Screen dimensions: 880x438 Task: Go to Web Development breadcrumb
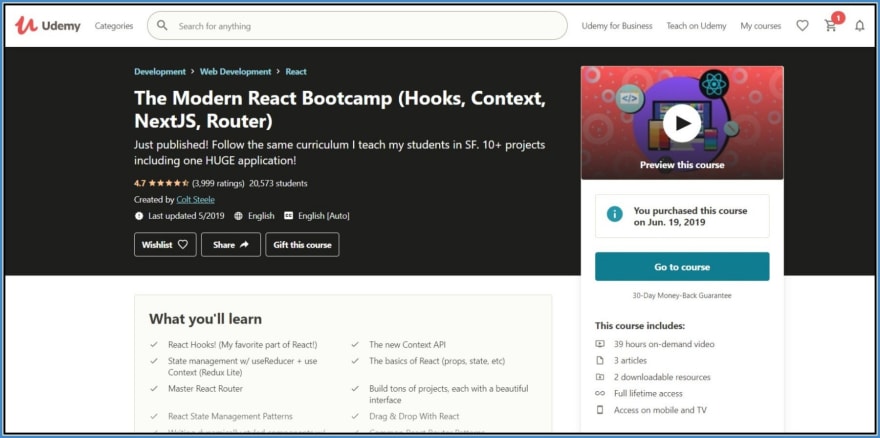click(236, 72)
